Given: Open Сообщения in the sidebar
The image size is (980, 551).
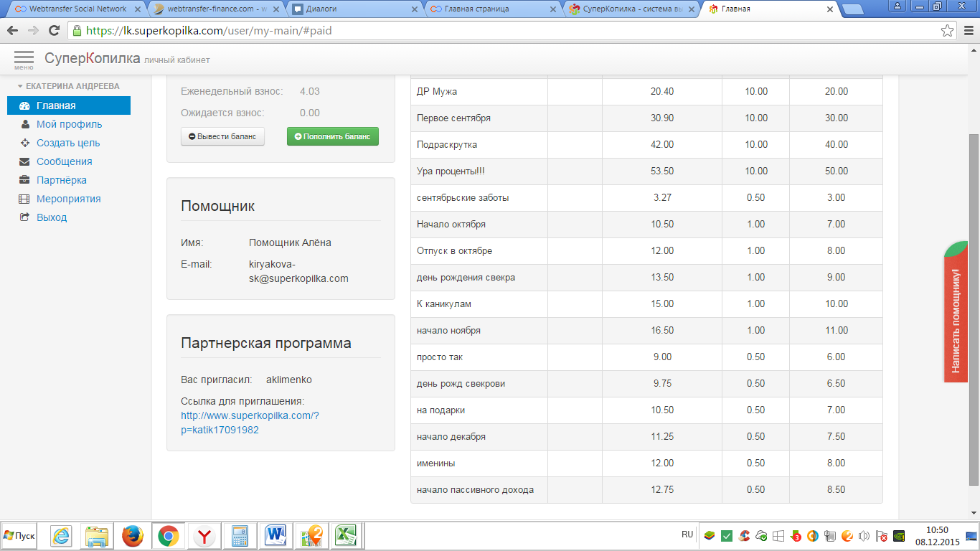Looking at the screenshot, I should 64,161.
